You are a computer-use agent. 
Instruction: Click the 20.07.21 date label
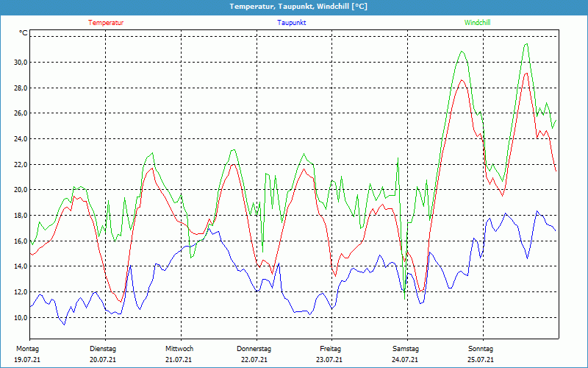[x=103, y=360]
